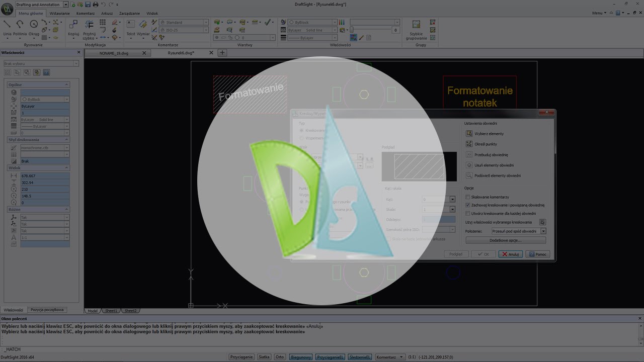Click the Dodatkowe opcje... button
Viewport: 644px width, 362px height.
(x=506, y=240)
